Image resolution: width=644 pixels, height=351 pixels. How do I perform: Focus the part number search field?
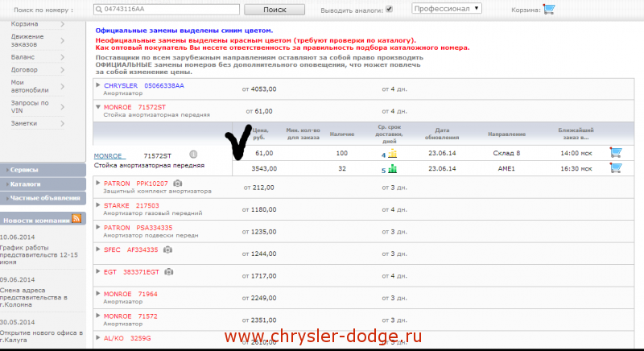167,9
